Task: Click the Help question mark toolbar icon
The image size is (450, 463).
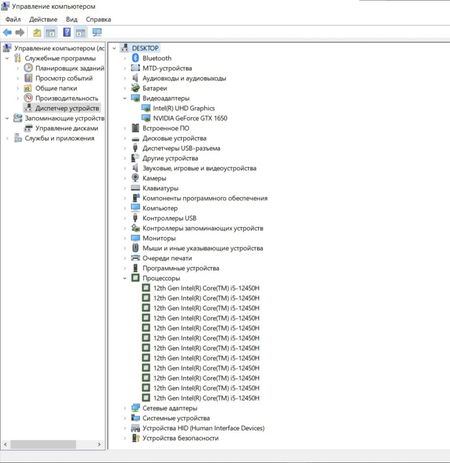Action: pyautogui.click(x=67, y=32)
